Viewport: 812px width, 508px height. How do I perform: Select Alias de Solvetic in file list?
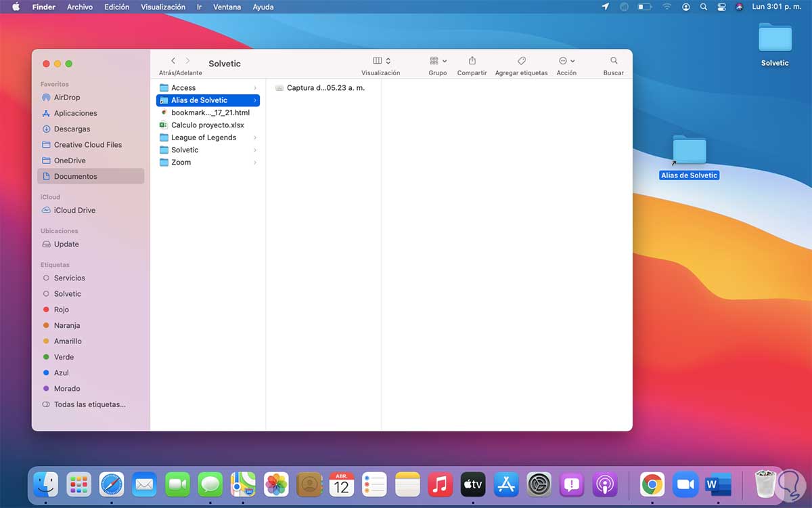coord(208,100)
